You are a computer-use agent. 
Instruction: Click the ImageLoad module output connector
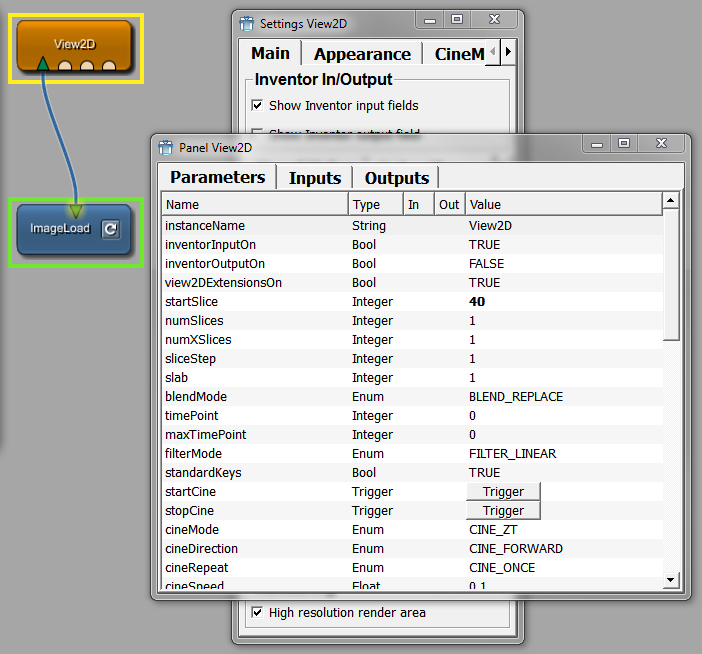[x=76, y=209]
